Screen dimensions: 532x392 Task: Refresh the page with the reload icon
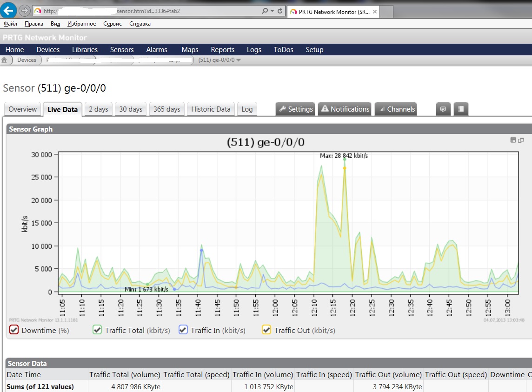pyautogui.click(x=280, y=11)
